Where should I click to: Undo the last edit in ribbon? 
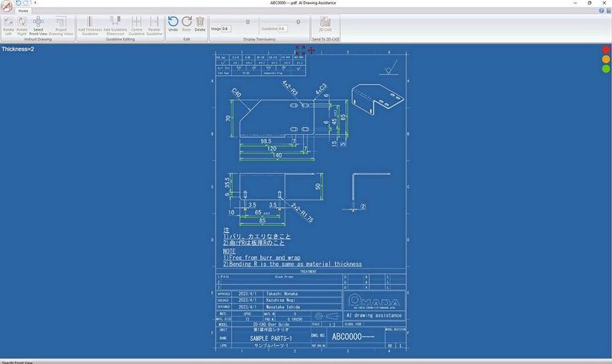173,24
